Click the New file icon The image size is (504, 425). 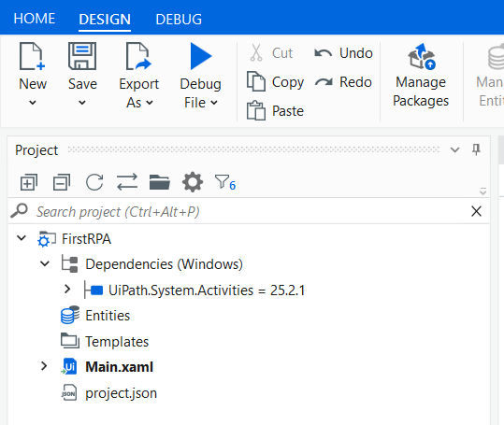32,56
